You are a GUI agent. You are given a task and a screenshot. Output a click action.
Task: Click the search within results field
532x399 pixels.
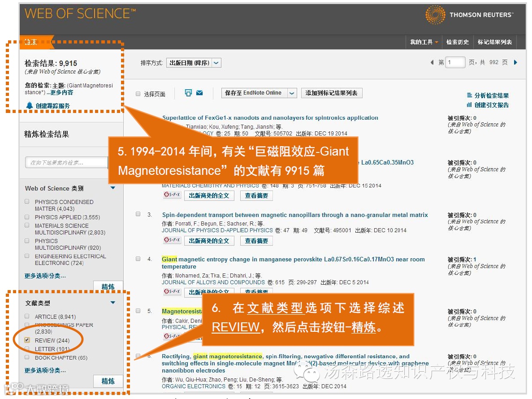[66, 163]
